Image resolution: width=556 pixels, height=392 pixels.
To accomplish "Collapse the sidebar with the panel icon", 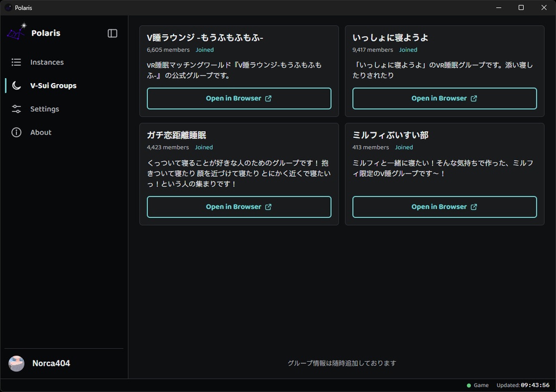I will tap(112, 33).
